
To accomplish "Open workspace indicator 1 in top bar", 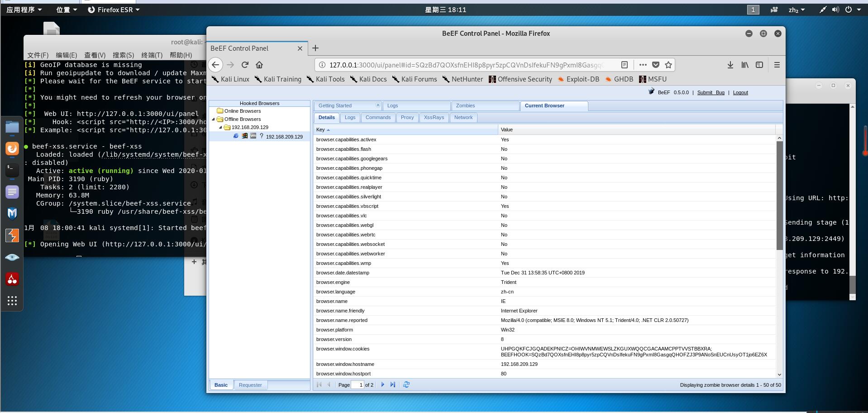I will (753, 10).
